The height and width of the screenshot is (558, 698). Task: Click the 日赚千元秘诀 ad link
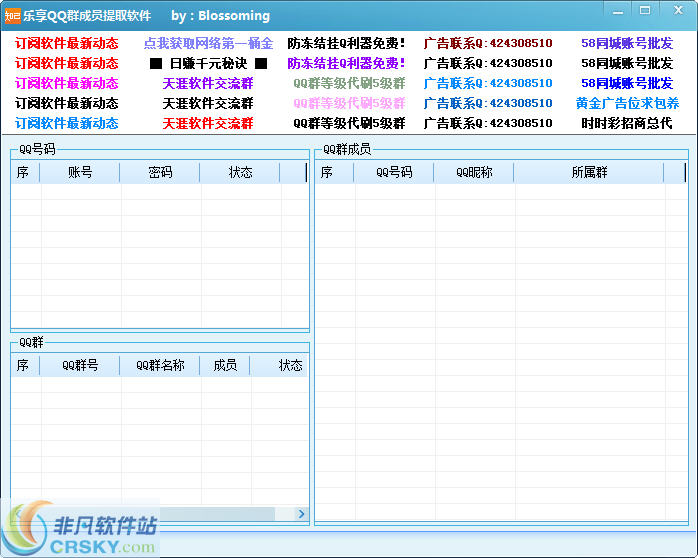(208, 63)
